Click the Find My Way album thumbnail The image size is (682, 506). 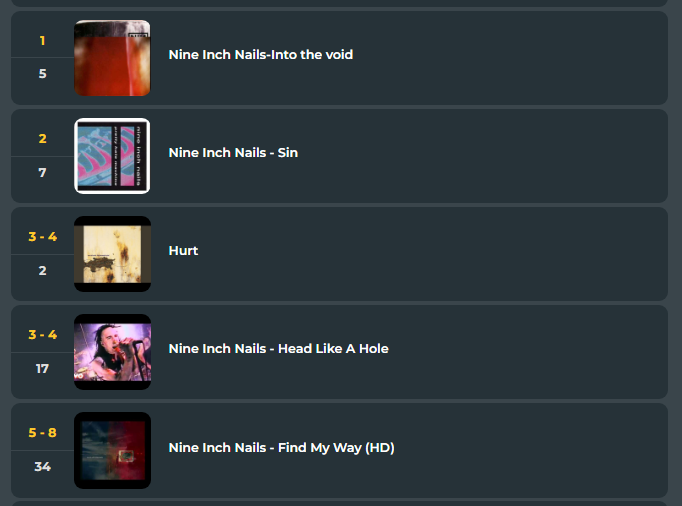pyautogui.click(x=112, y=450)
